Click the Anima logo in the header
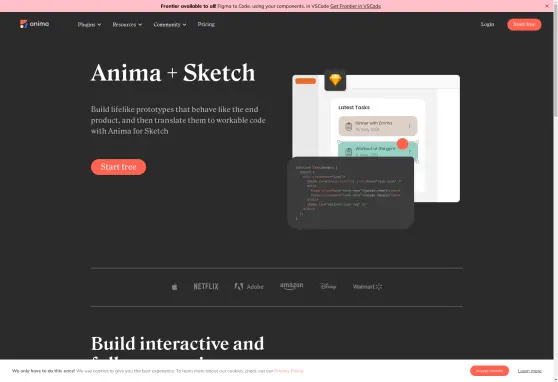 click(x=34, y=24)
